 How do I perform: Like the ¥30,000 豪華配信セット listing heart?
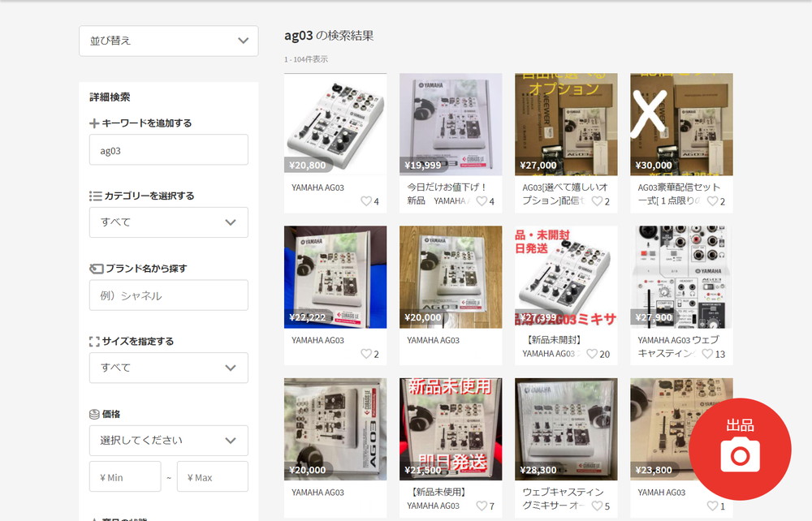pos(713,200)
